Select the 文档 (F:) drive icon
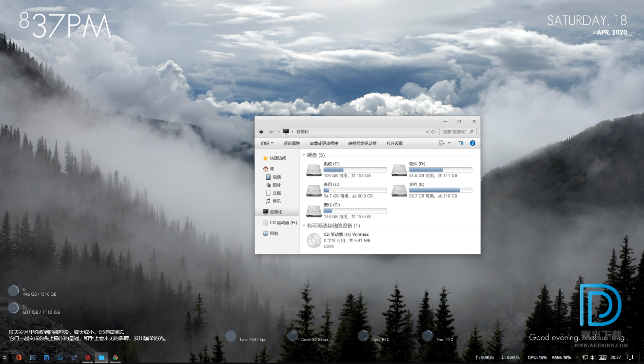Screen dimensions: 644x364 (x=399, y=190)
